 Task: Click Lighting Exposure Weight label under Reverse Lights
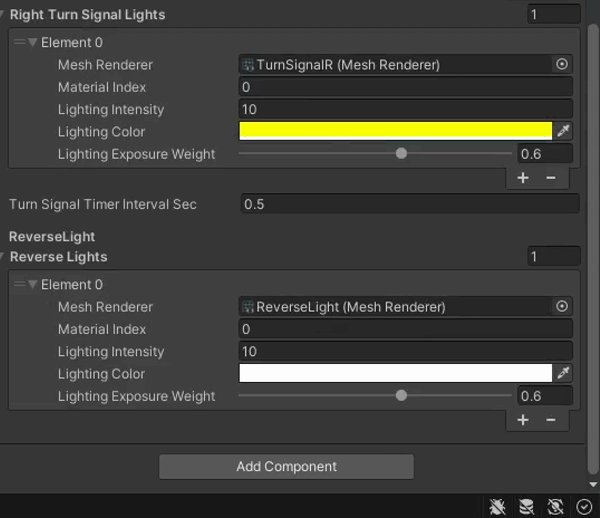[137, 396]
